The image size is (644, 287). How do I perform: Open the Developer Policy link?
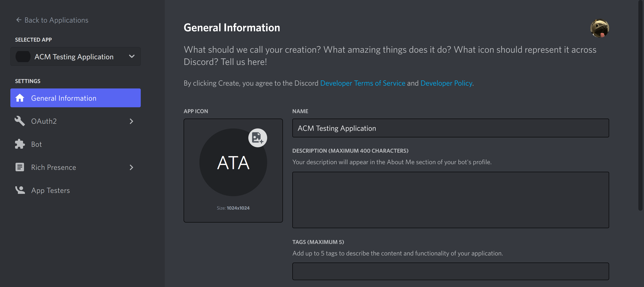coord(446,83)
